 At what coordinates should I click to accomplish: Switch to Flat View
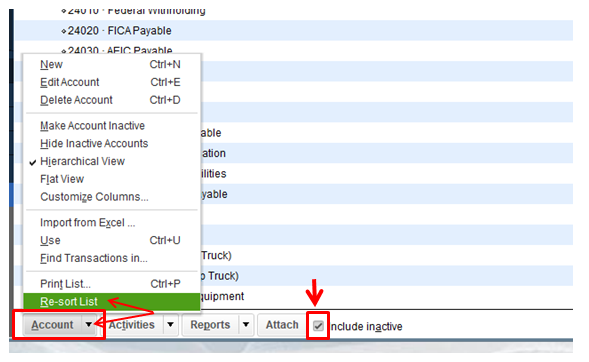click(112, 179)
